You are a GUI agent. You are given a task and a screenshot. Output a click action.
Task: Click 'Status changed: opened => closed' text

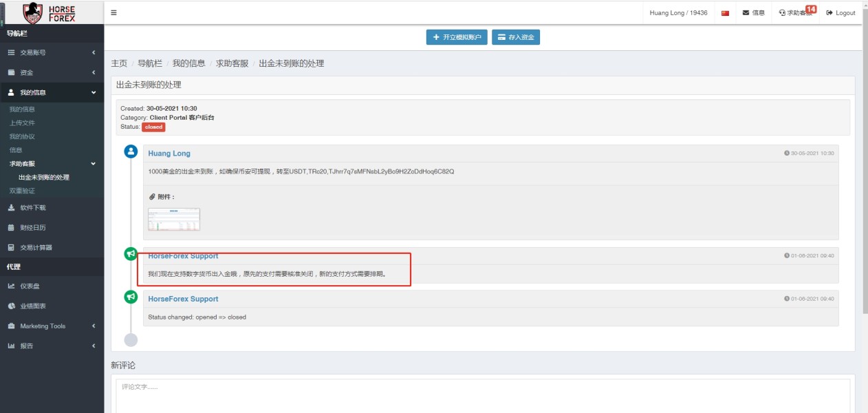pos(197,317)
